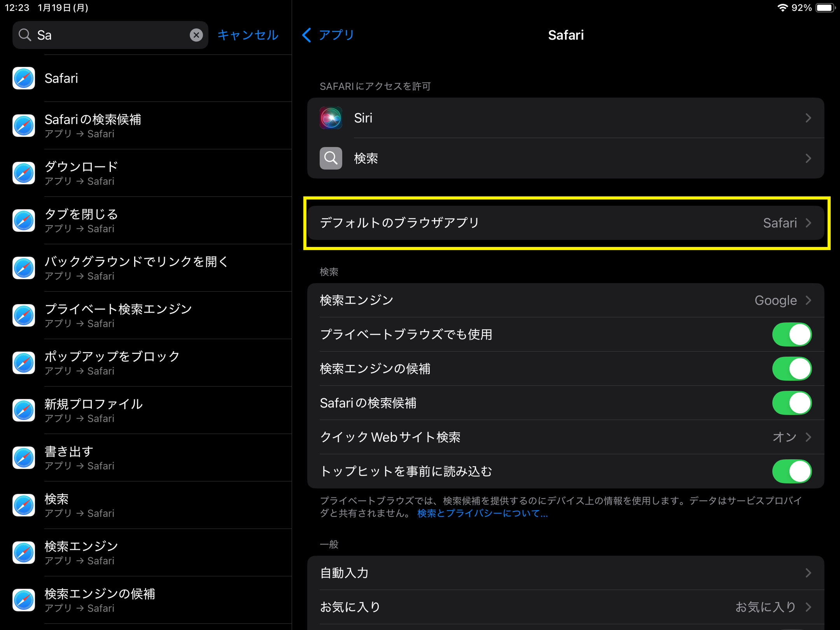Viewport: 840px width, 630px height.
Task: Toggle トップヒットを事前に読み込む switch
Action: pyautogui.click(x=791, y=471)
